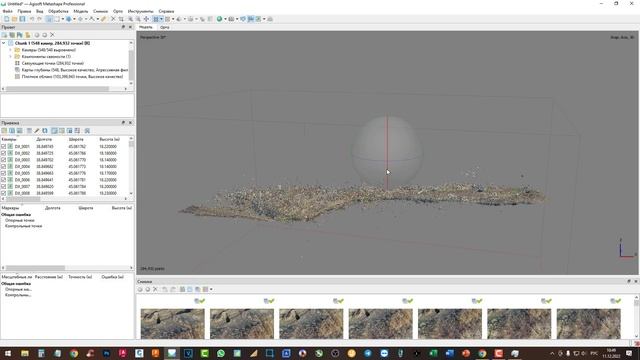Open Reference panel settings via the last icon
Image resolution: width=640 pixels, height=360 pixels.
pyautogui.click(x=87, y=131)
